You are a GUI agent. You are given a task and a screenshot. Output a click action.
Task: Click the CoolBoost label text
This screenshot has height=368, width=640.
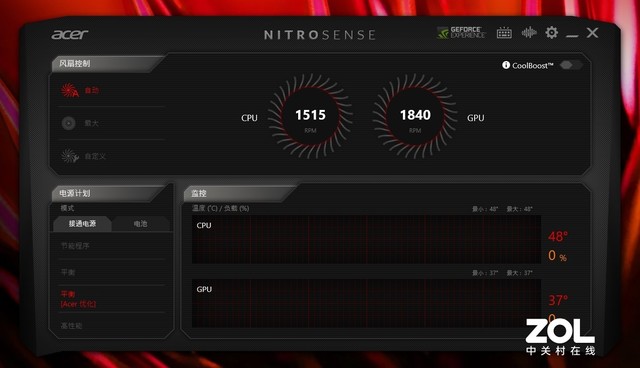[532, 65]
